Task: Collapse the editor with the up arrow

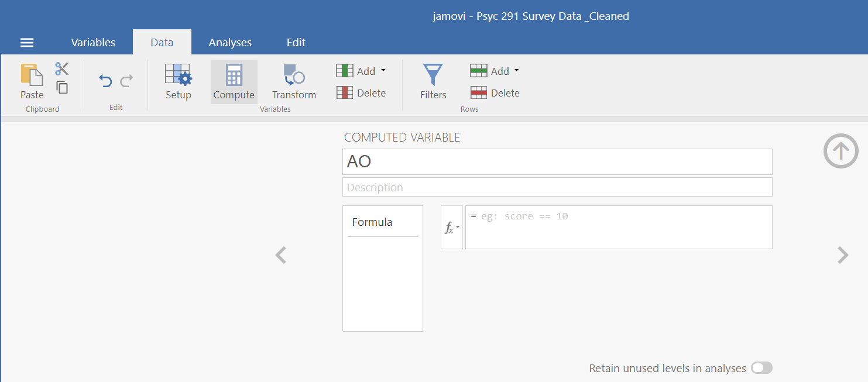Action: 840,152
